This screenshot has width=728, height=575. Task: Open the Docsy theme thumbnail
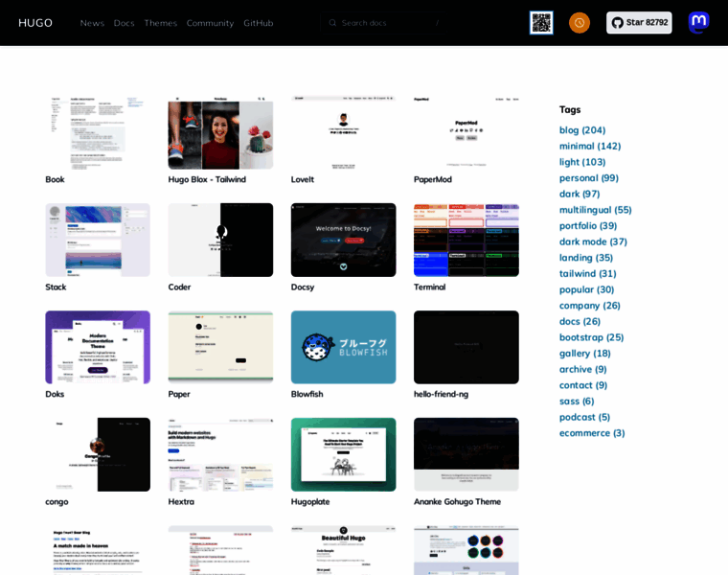click(x=344, y=241)
